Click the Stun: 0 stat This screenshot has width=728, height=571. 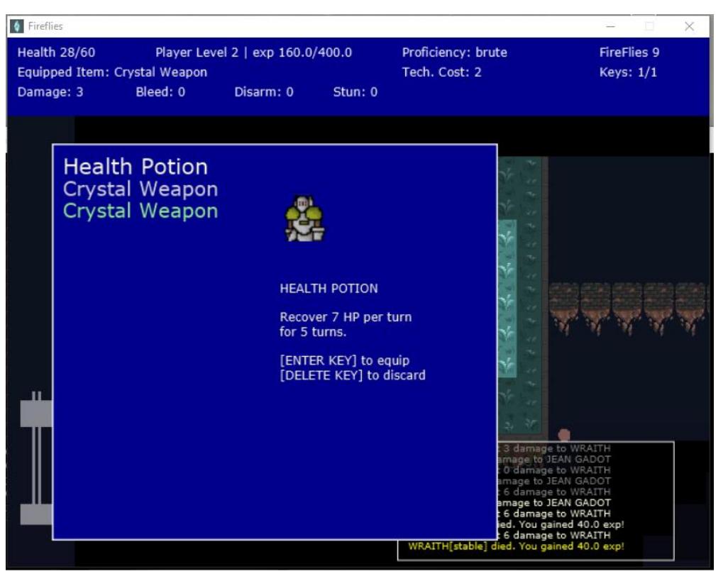(x=355, y=92)
